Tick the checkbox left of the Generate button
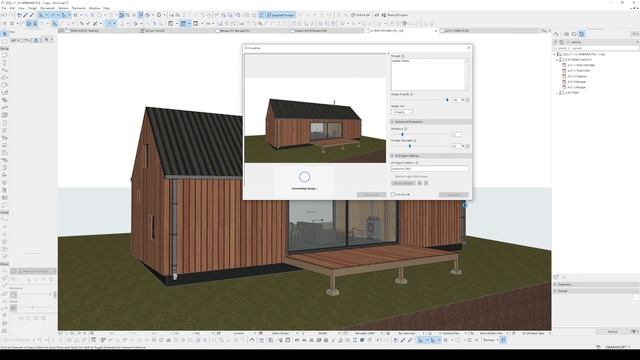Viewport: 640px width, 360px height. pyautogui.click(x=393, y=194)
